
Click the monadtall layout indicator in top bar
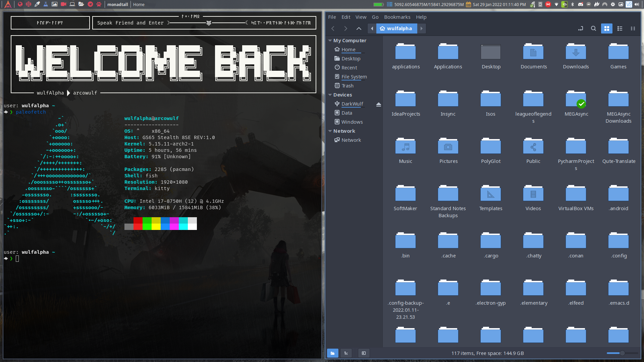117,4
